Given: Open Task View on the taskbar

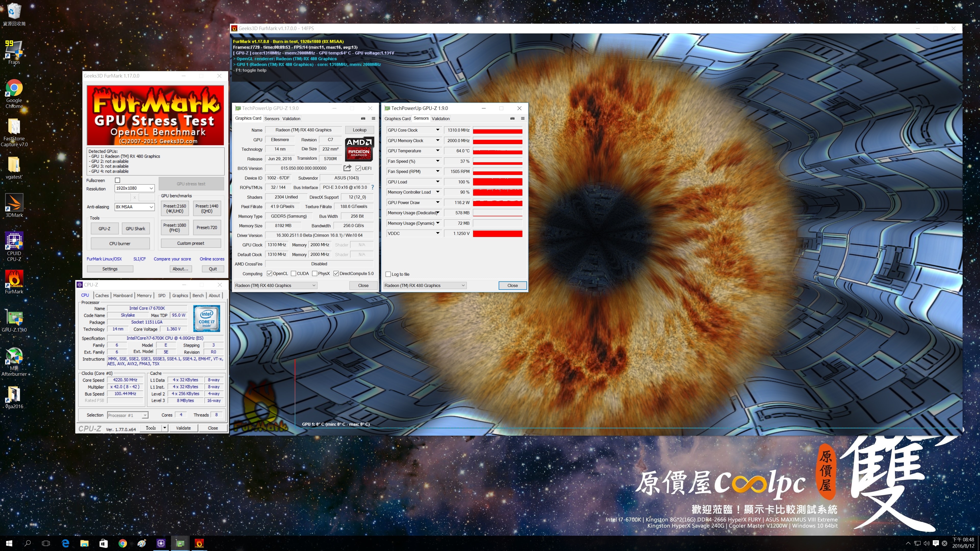Looking at the screenshot, I should click(46, 543).
